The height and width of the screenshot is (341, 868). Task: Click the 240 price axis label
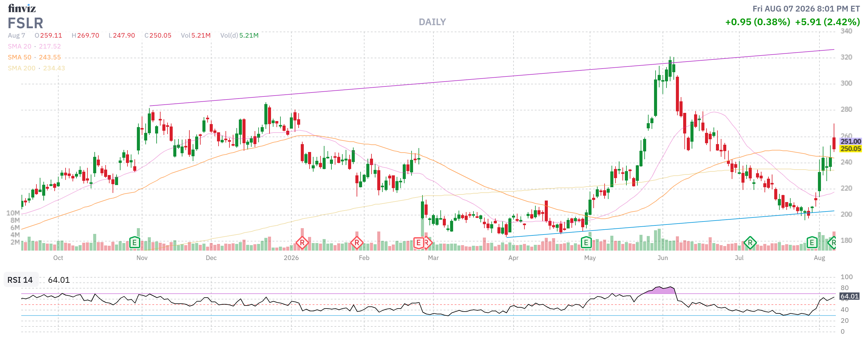[x=846, y=162]
